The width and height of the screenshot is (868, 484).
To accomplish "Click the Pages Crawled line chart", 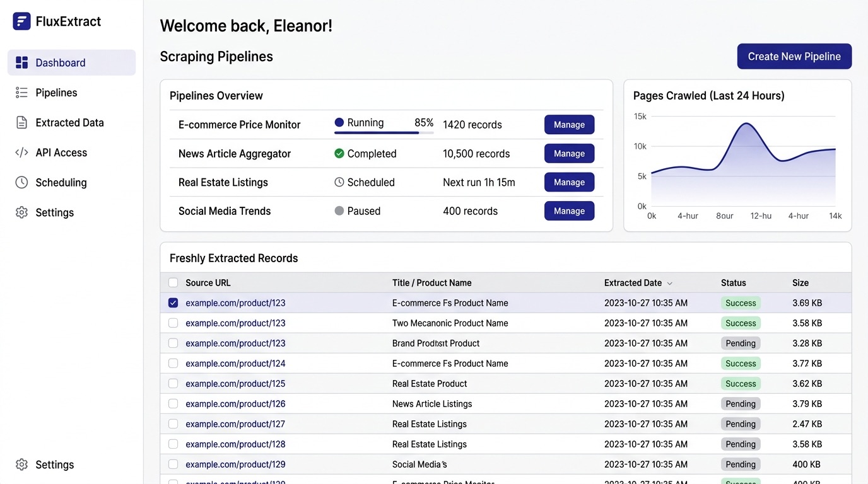I will [x=743, y=164].
